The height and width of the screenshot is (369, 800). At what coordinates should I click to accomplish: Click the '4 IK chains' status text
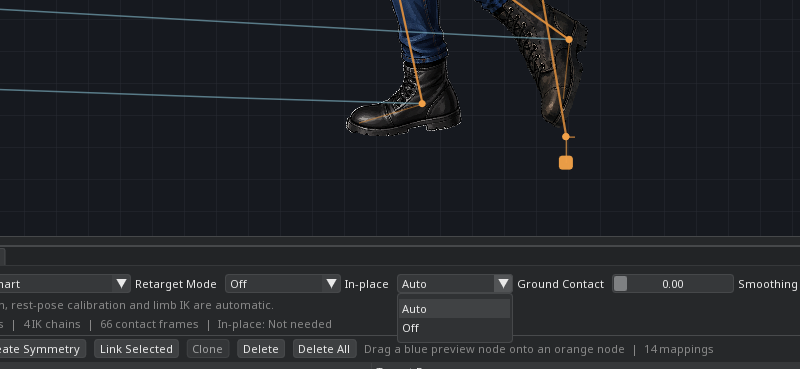[x=52, y=324]
